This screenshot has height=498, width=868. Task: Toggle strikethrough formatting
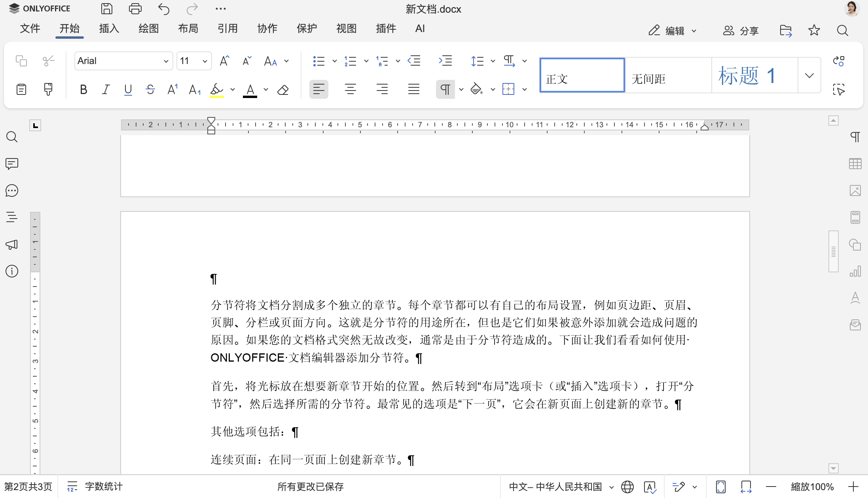150,89
